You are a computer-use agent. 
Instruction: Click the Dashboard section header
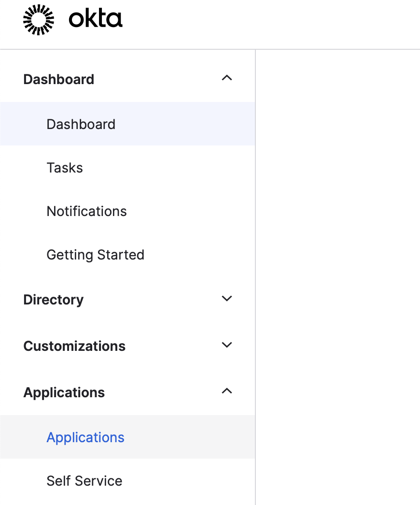[x=58, y=79]
